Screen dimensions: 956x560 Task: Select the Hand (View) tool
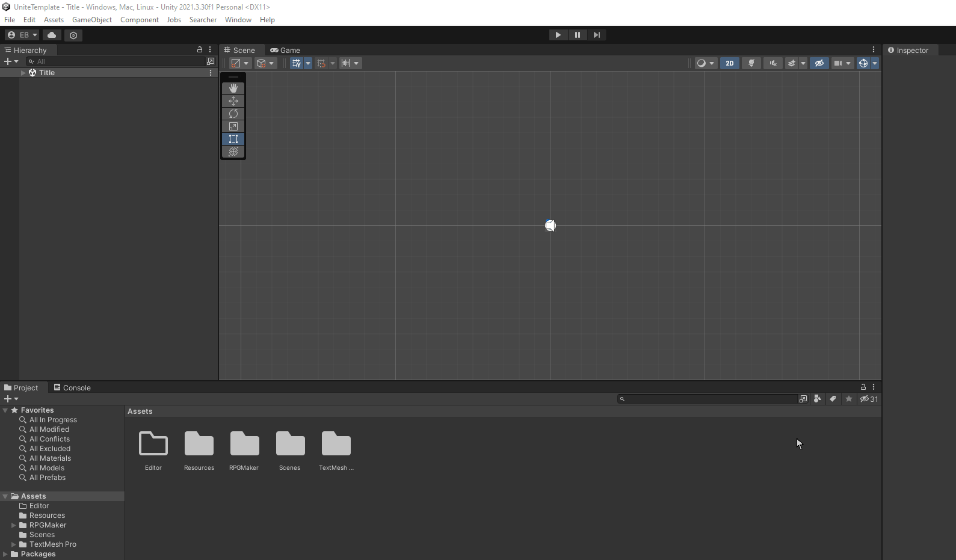(x=233, y=88)
